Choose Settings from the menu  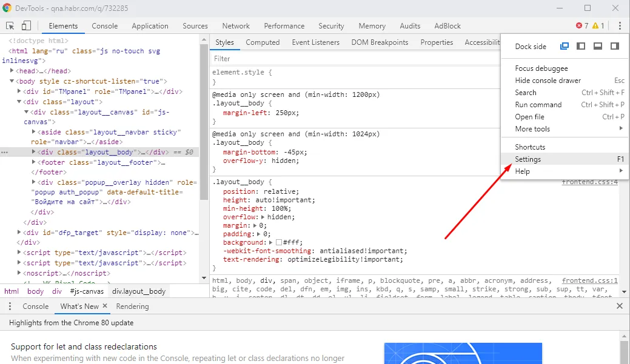tap(565, 159)
